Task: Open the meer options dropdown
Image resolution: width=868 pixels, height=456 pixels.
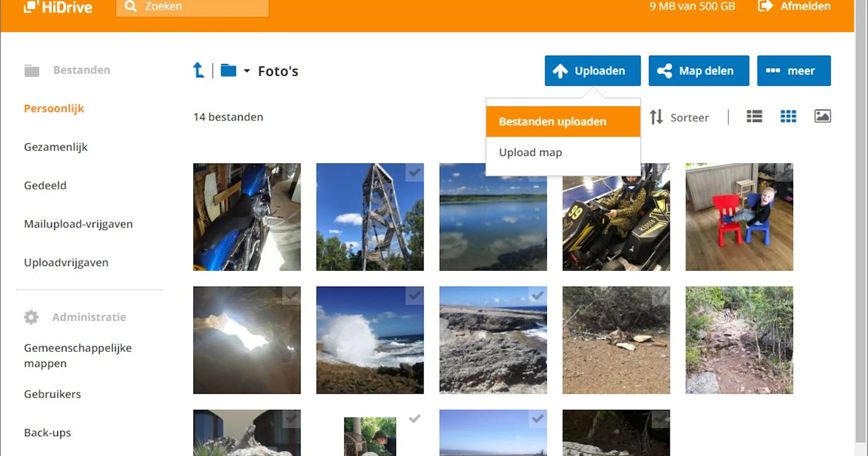Action: coord(794,71)
